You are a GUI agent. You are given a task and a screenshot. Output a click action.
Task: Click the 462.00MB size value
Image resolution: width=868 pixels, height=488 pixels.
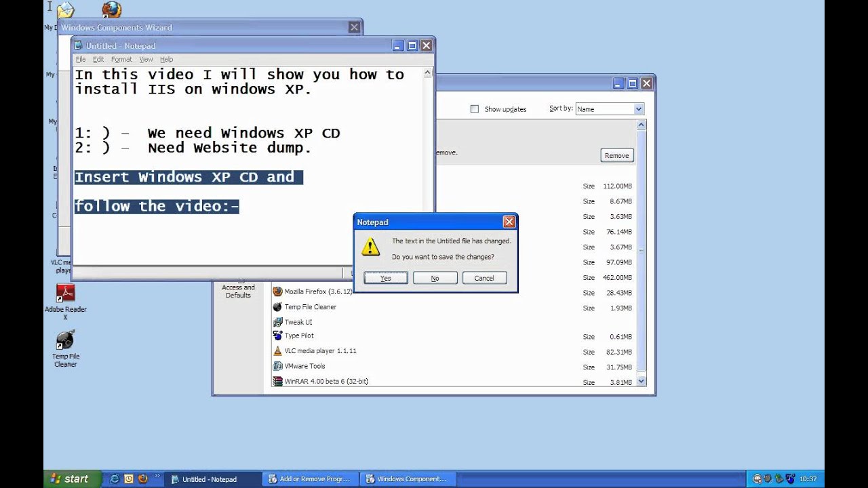coord(617,277)
